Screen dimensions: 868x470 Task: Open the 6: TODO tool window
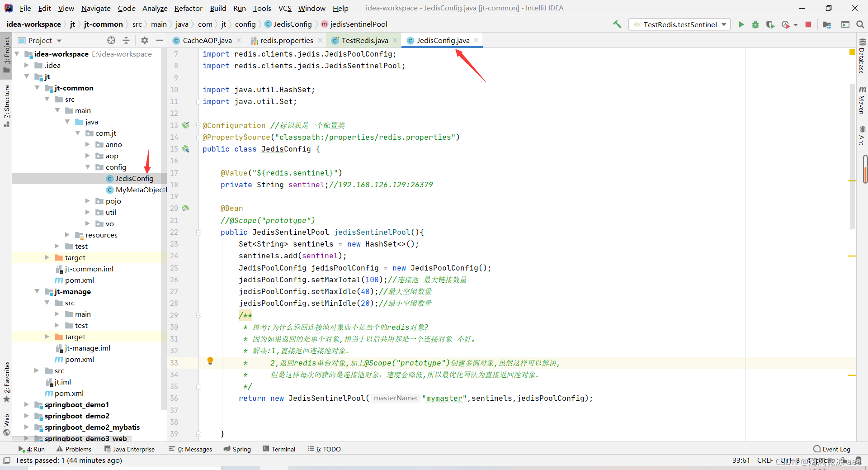324,449
